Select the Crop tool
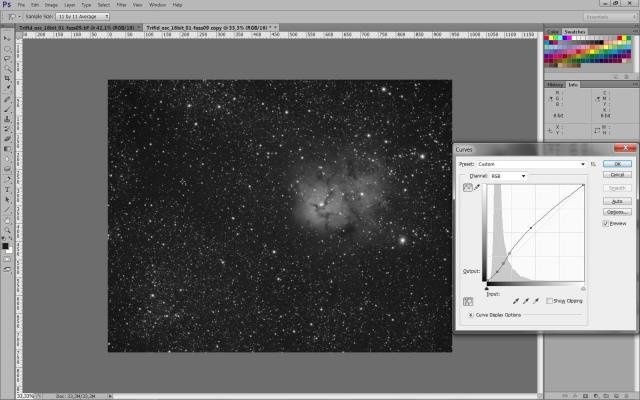The height and width of the screenshot is (400, 640). [x=7, y=77]
